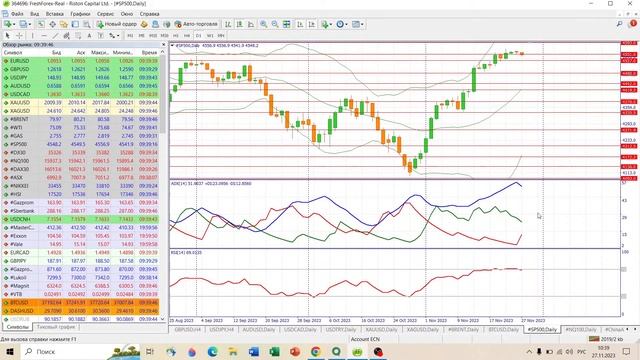Open the Вставка menu
640x360 pixels.
point(54,13)
